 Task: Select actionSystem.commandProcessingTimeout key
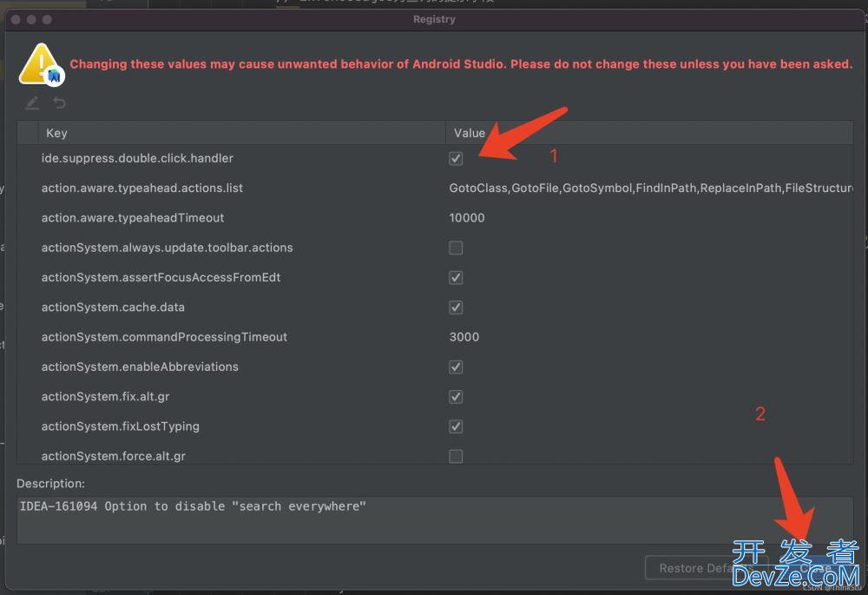pyautogui.click(x=164, y=337)
